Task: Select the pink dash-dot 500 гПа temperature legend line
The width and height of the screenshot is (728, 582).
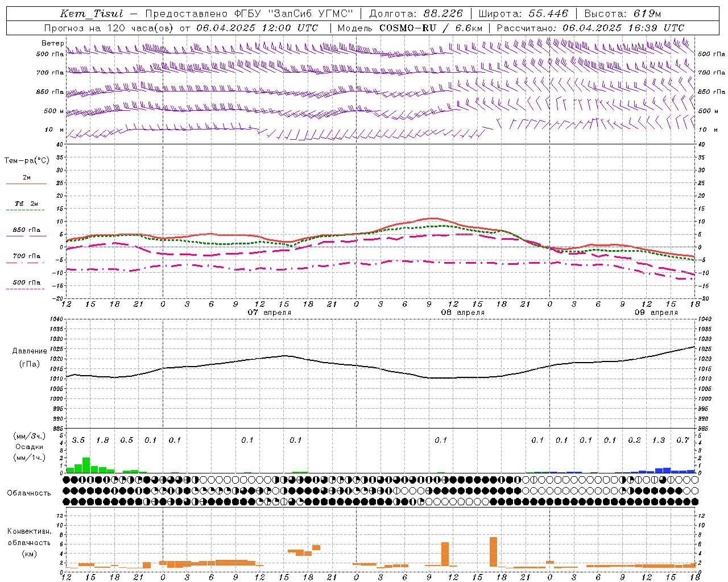Action: pyautogui.click(x=25, y=289)
